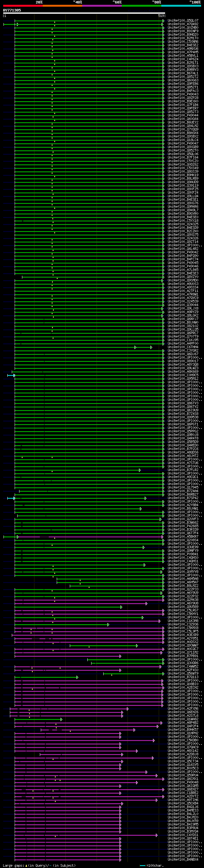Open hit UniRef100_O89017

(183, 361)
